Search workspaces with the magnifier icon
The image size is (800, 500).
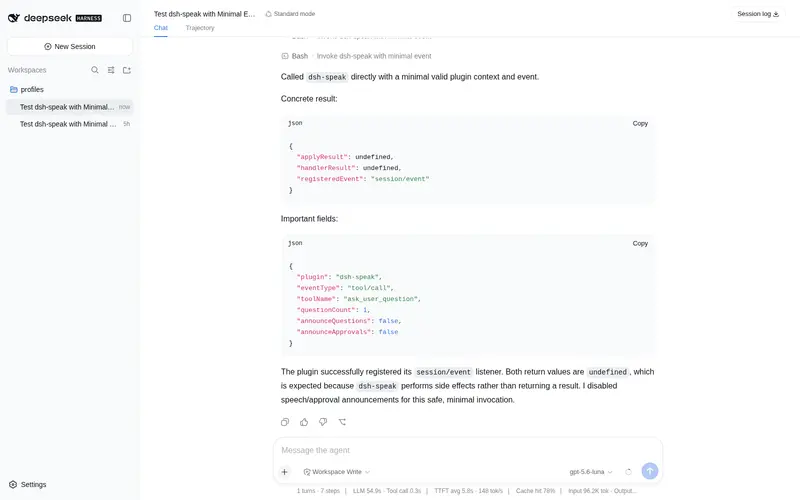(95, 70)
